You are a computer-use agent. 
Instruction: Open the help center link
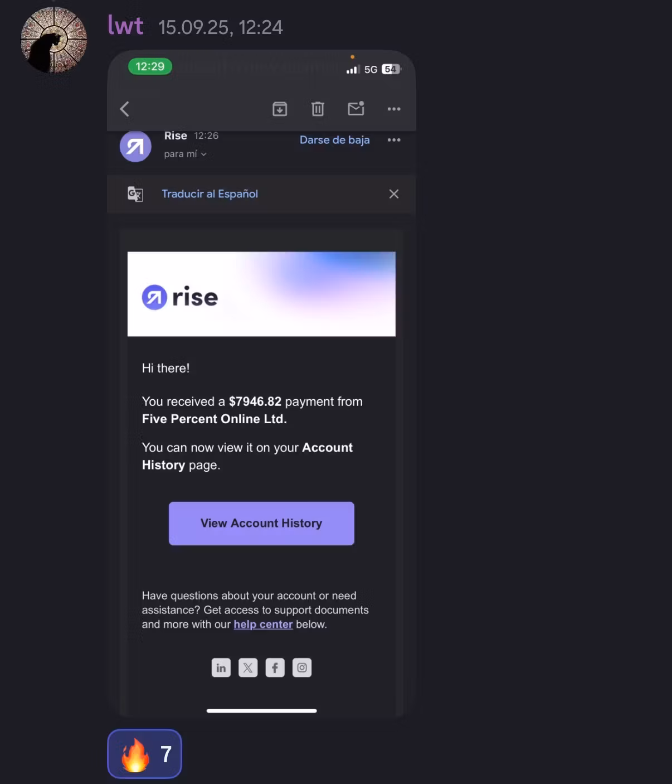click(263, 625)
